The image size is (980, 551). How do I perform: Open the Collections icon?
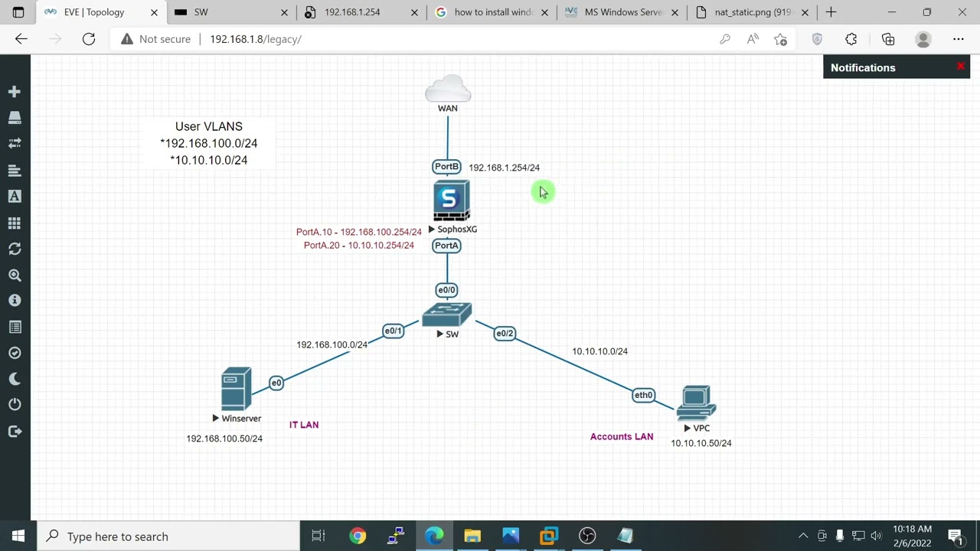tap(888, 39)
